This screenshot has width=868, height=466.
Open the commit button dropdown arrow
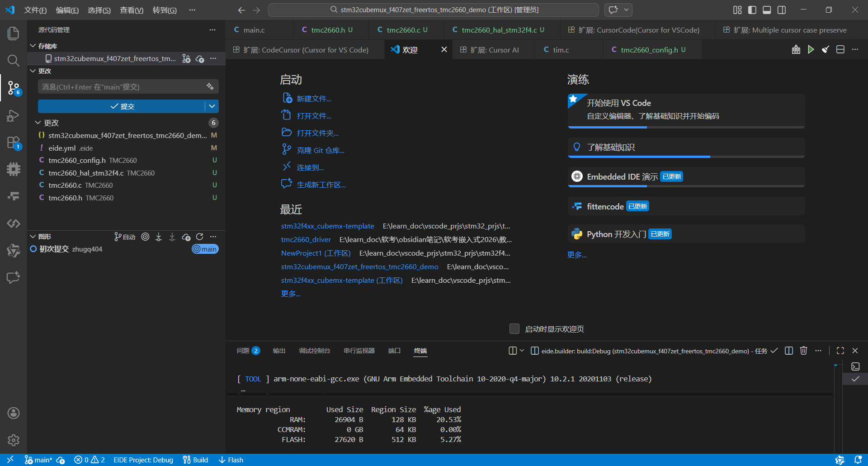point(212,106)
